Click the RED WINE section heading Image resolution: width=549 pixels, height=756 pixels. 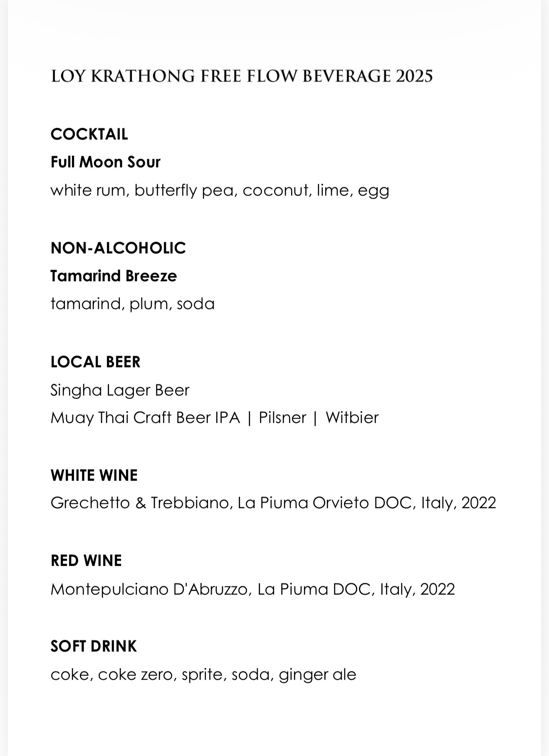[x=86, y=561]
